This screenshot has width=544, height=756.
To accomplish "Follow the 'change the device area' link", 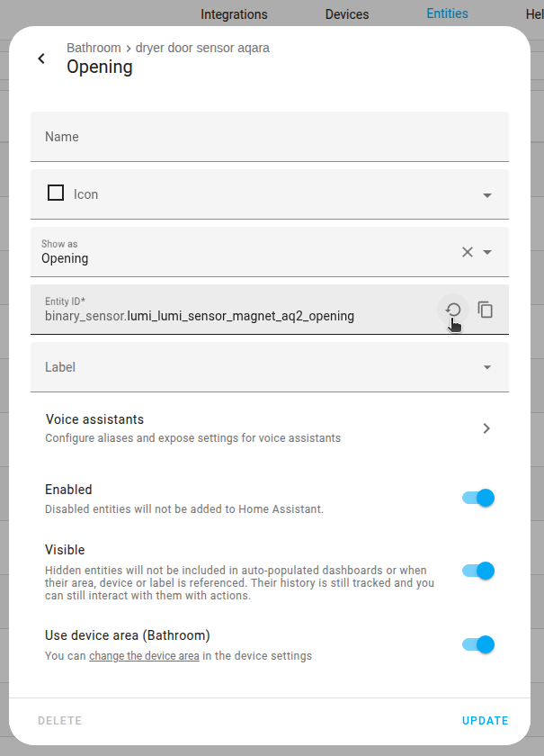I will coord(144,655).
